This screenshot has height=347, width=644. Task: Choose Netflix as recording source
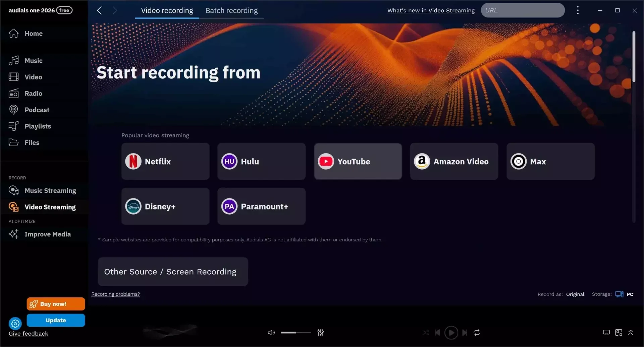[x=165, y=161]
